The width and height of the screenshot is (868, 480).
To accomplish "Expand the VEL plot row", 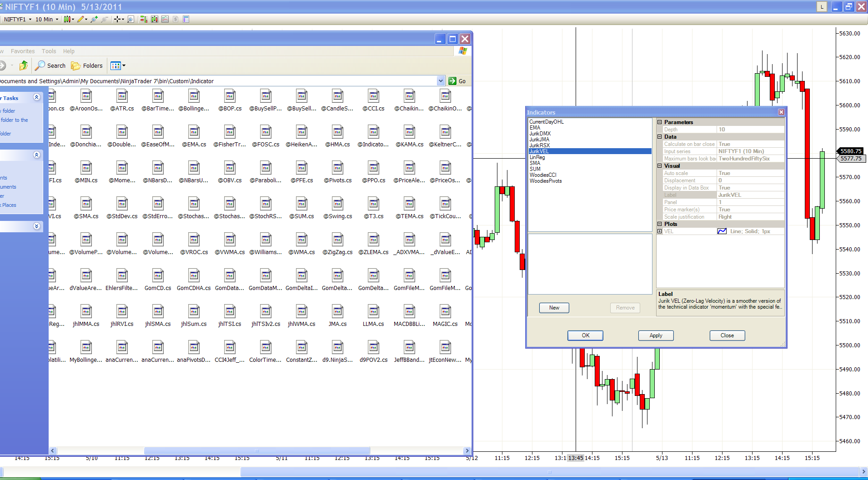I will (660, 231).
